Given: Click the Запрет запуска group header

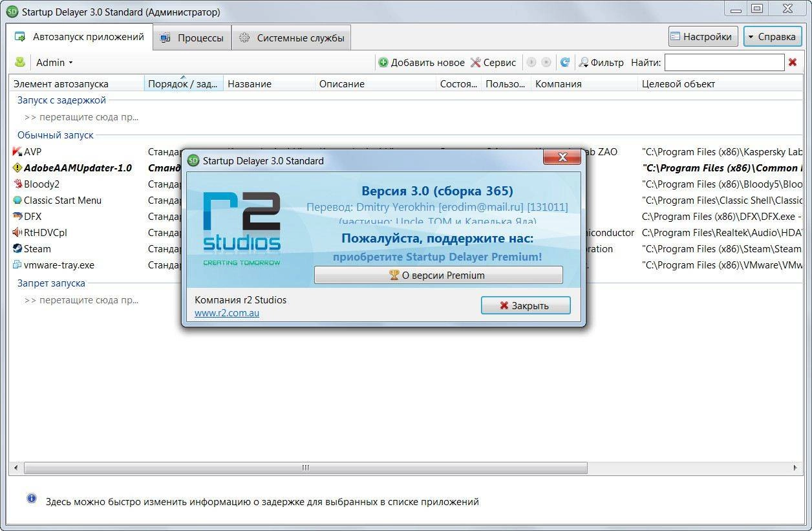Looking at the screenshot, I should click(51, 283).
